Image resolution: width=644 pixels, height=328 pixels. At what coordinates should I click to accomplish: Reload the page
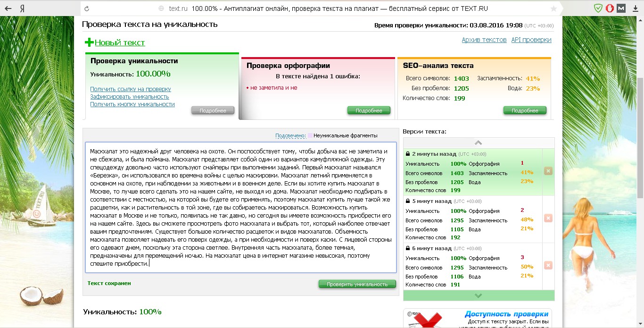pos(86,8)
